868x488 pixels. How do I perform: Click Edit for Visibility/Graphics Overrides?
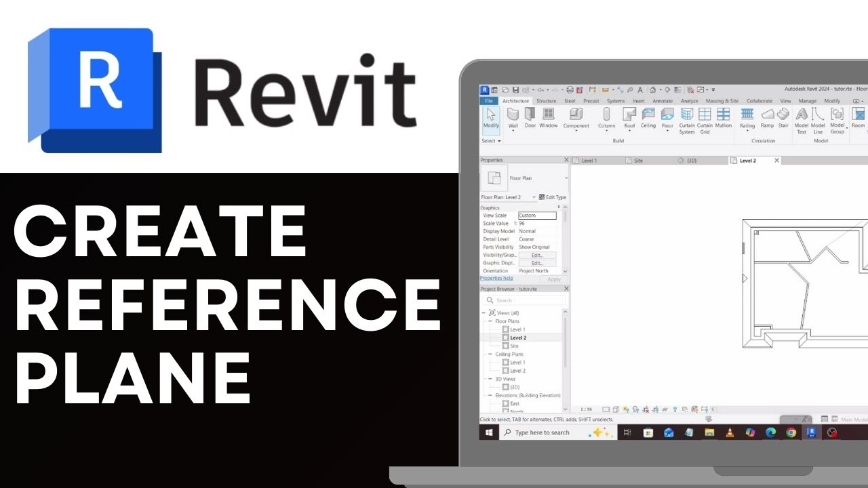pyautogui.click(x=537, y=255)
